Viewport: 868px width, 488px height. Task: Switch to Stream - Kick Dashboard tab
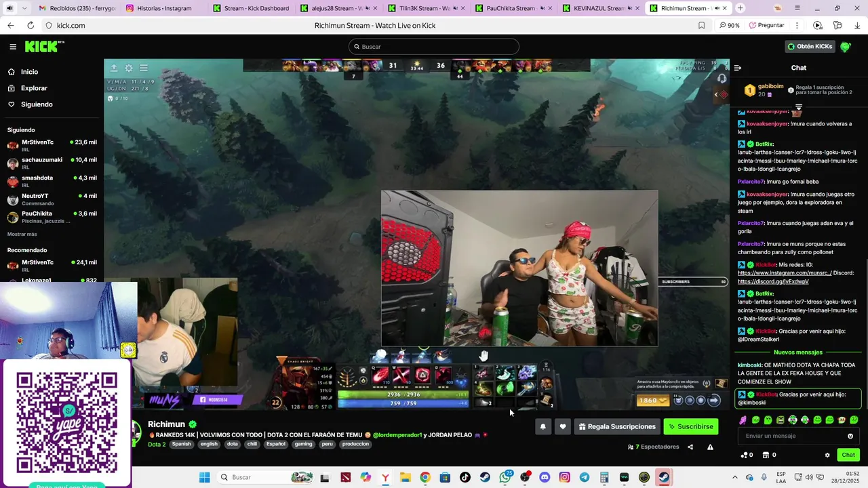point(251,8)
